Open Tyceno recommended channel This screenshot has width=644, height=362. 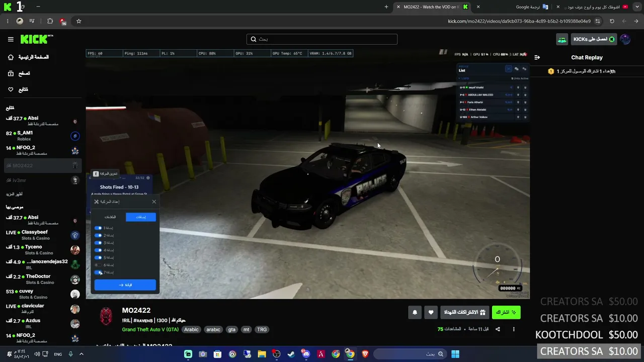tap(42, 250)
